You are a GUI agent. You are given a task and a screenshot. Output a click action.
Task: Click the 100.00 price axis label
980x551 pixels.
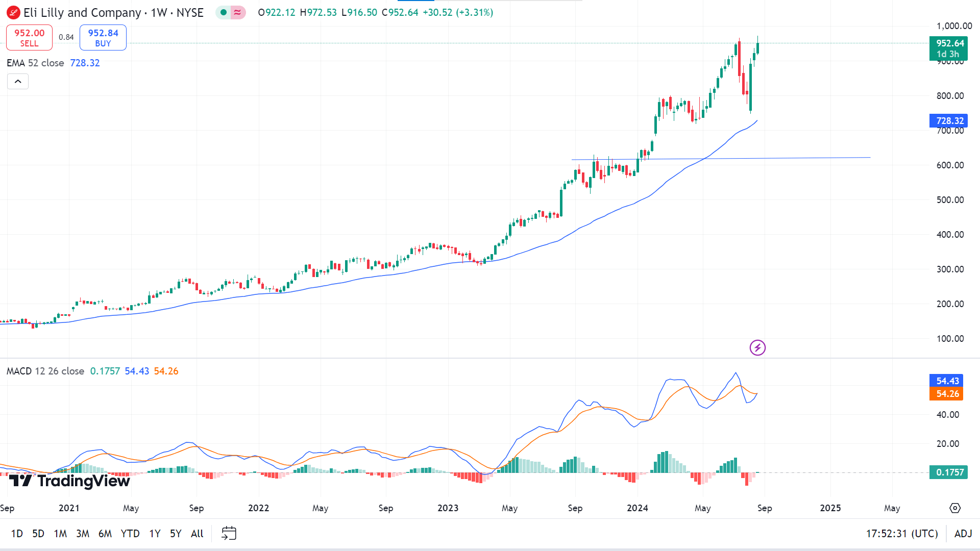coord(950,339)
